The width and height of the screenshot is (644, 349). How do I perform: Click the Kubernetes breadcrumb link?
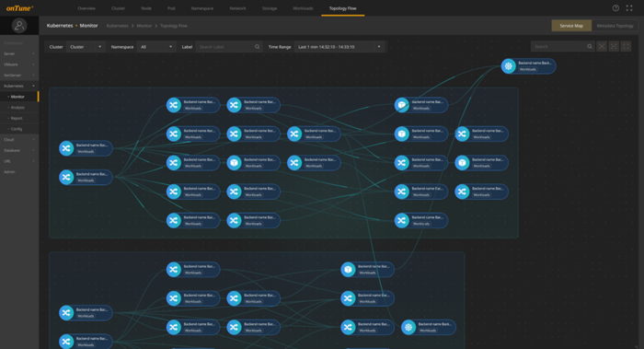[118, 26]
